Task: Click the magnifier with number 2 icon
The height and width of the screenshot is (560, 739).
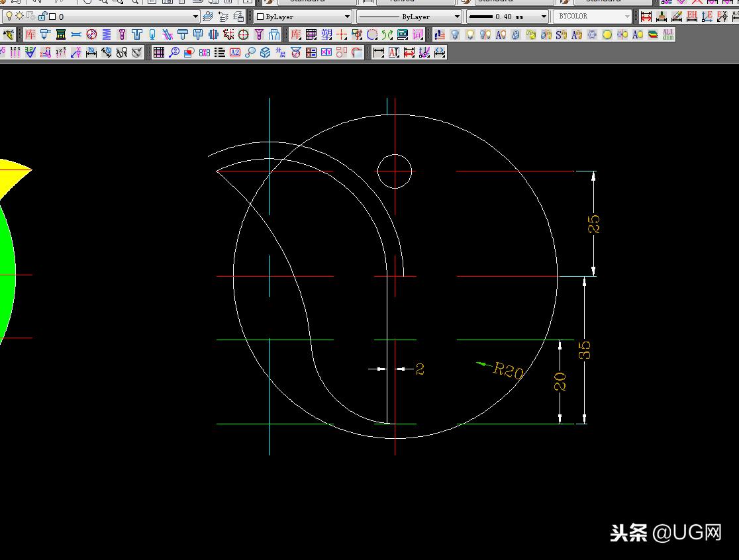Action: click(174, 52)
